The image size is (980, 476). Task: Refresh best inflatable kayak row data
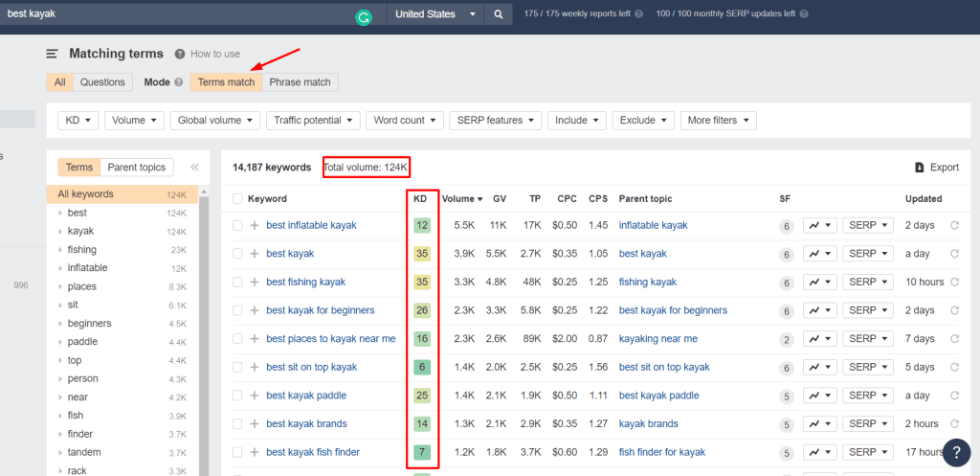(954, 225)
